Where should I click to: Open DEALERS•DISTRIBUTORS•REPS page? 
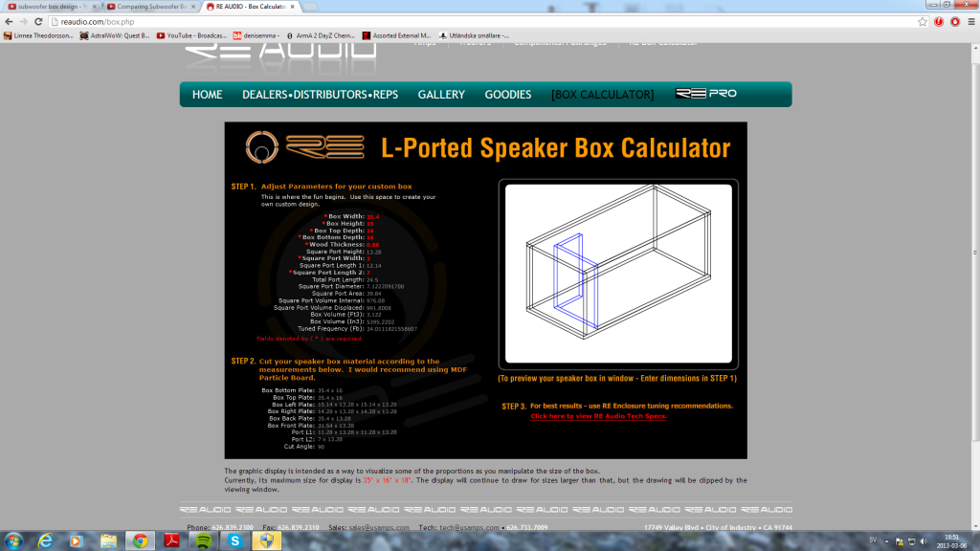pos(320,95)
